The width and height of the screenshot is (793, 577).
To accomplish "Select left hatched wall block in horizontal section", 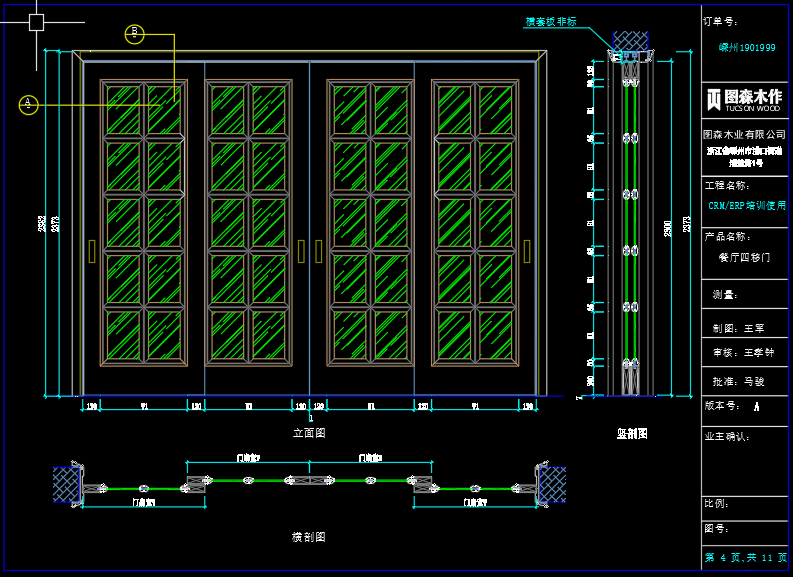I will 67,485.
